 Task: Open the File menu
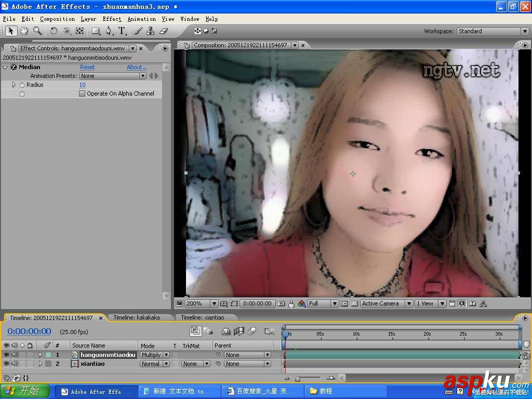pos(9,19)
